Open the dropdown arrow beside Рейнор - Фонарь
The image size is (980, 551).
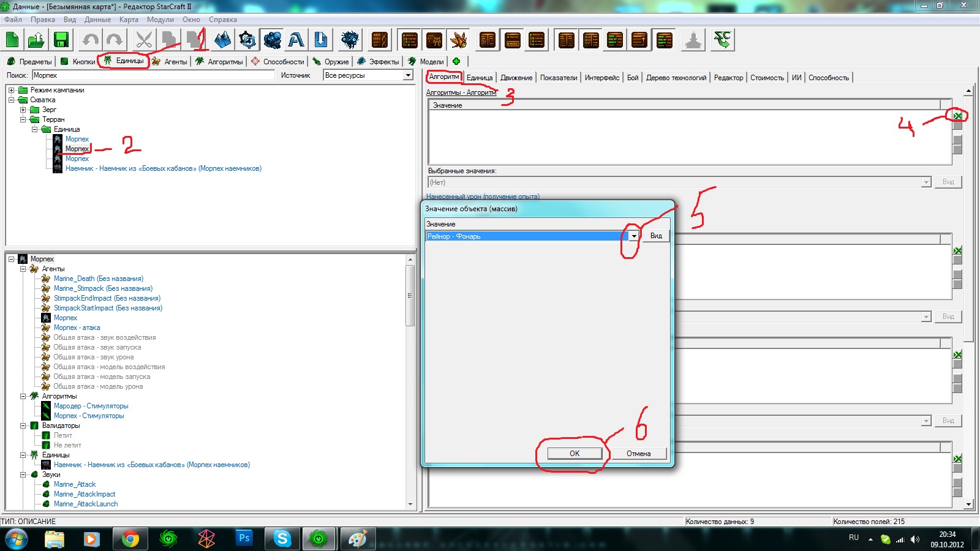click(x=634, y=236)
